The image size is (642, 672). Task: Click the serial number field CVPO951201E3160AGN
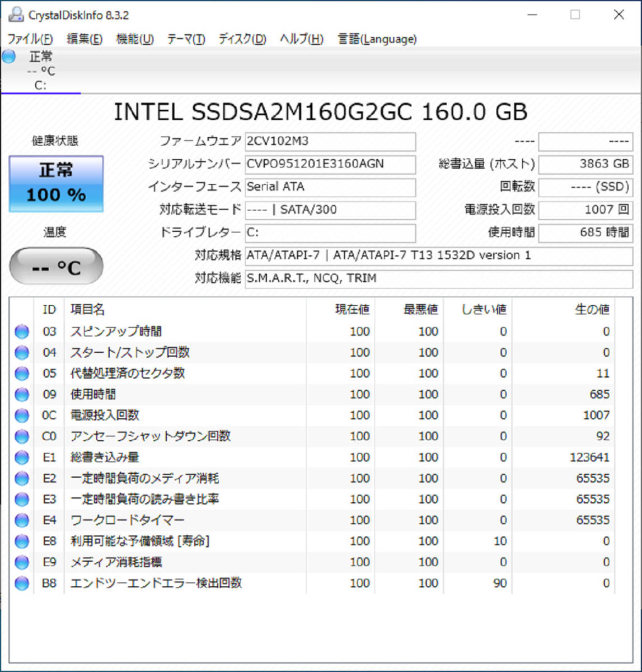[x=330, y=164]
